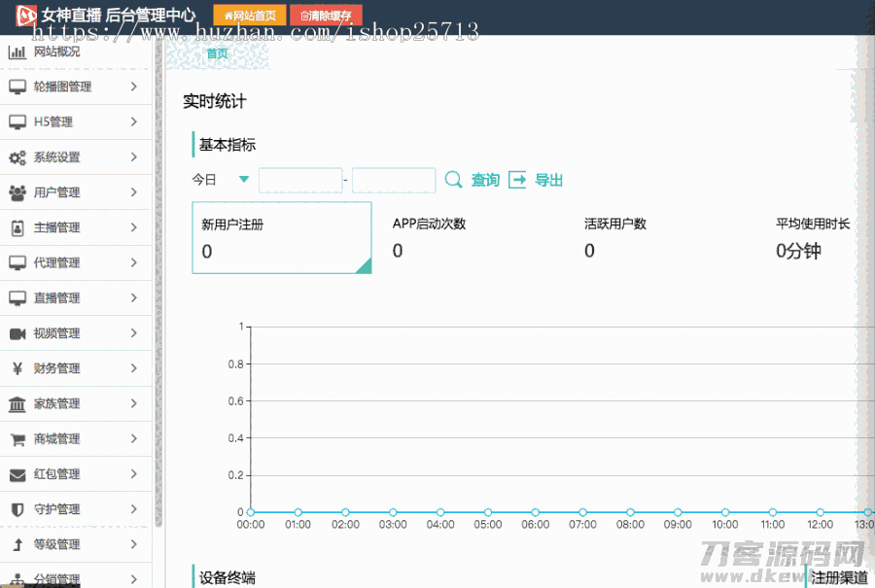The image size is (875, 588).
Task: Expand the 守护管理 chevron
Action: 134,508
